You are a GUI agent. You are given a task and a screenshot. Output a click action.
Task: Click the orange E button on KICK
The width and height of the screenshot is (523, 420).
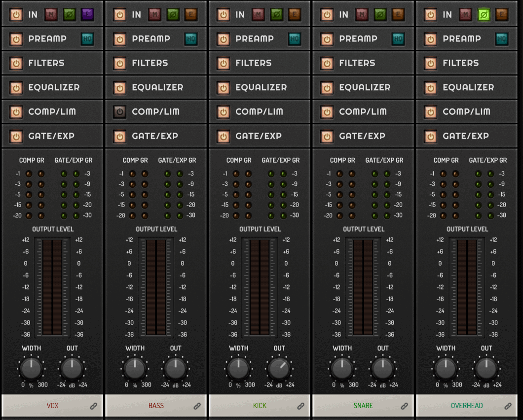pyautogui.click(x=295, y=15)
